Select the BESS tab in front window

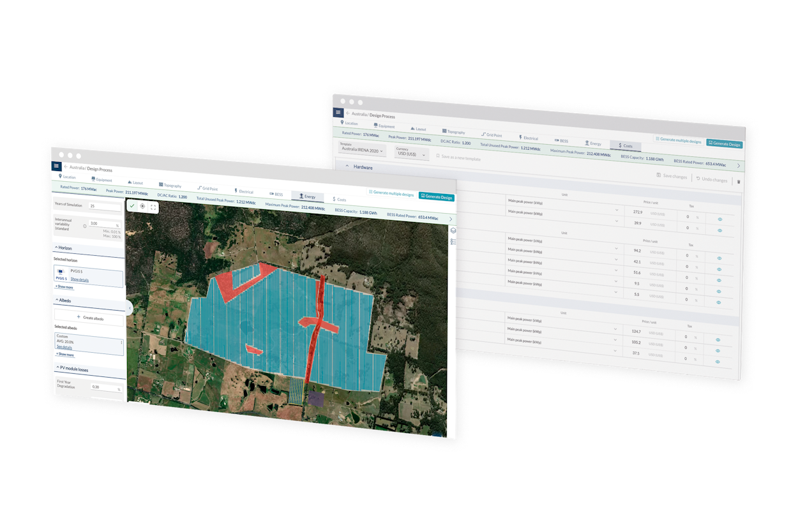[x=276, y=194]
